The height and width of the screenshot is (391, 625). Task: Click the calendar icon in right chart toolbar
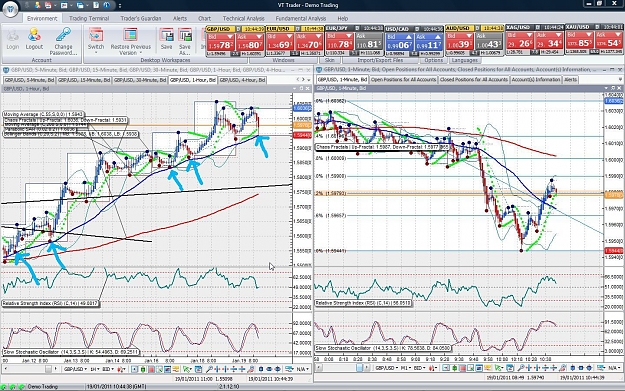(x=509, y=369)
